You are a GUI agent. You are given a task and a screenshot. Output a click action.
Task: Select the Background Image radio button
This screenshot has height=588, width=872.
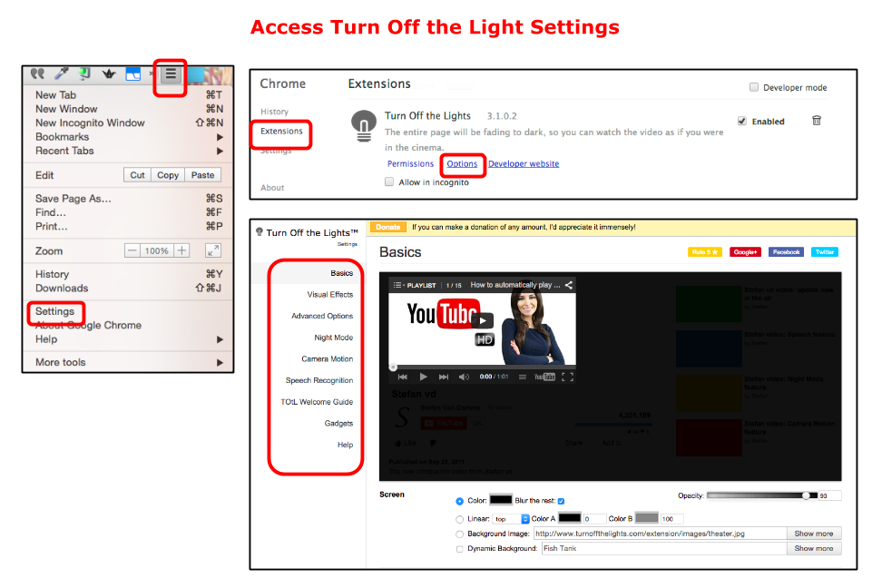click(459, 534)
